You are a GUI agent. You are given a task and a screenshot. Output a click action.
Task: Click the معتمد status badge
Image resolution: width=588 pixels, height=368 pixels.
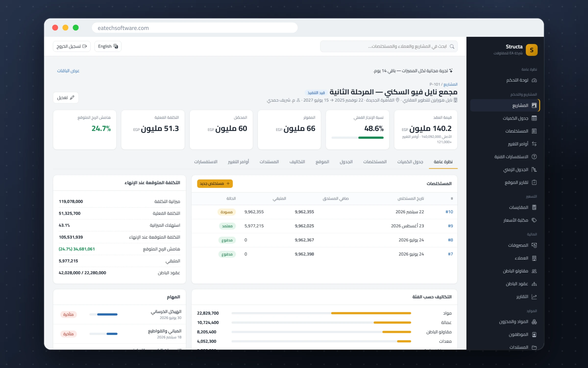(x=227, y=226)
